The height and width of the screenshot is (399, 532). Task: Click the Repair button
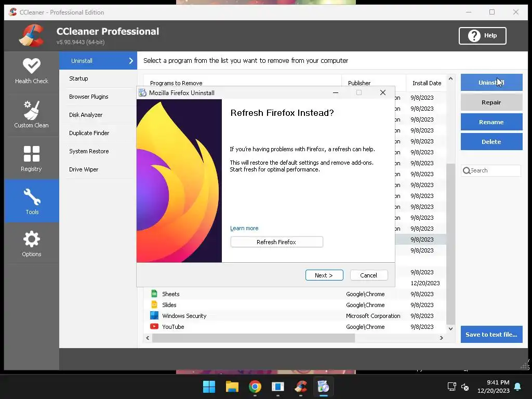coord(491,102)
